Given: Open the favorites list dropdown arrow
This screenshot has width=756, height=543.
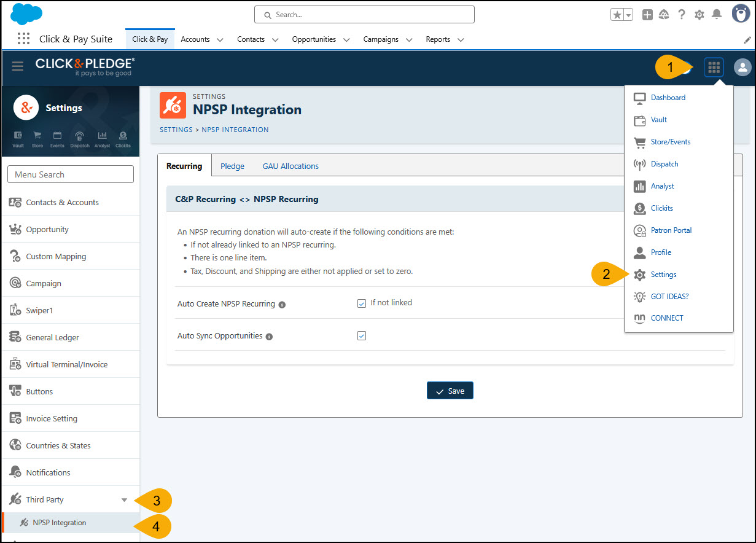Looking at the screenshot, I should tap(628, 15).
